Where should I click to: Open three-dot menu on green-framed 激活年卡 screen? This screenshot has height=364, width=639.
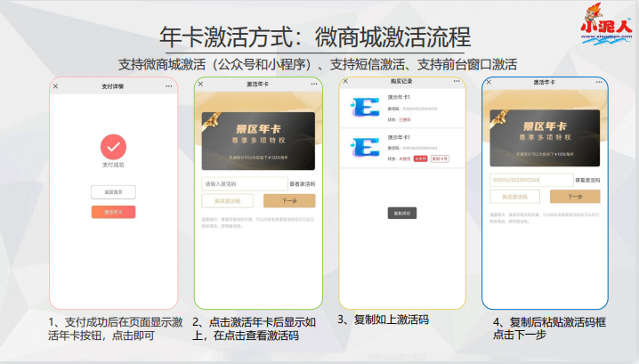(x=315, y=85)
